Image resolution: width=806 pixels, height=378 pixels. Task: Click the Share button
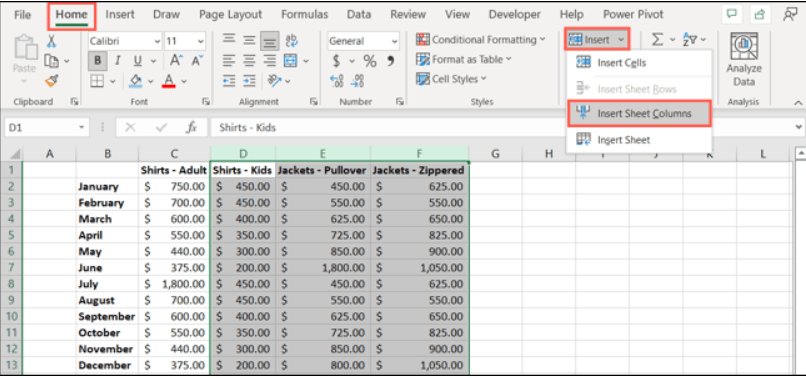click(x=759, y=15)
